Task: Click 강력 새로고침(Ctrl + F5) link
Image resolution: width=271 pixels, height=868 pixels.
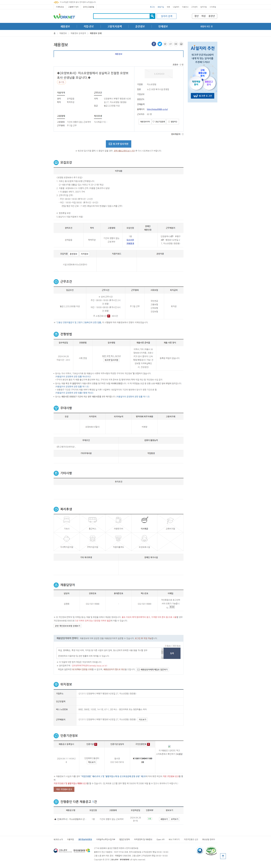Action: click(x=124, y=151)
